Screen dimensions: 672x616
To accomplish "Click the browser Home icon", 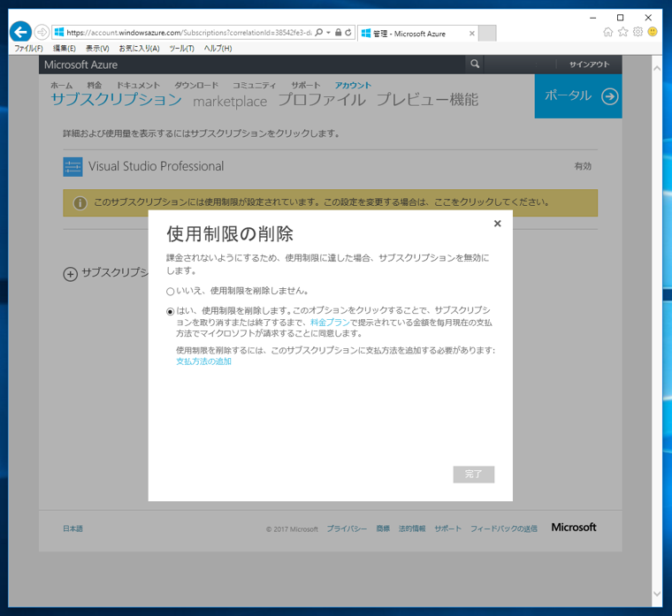I will [x=607, y=32].
